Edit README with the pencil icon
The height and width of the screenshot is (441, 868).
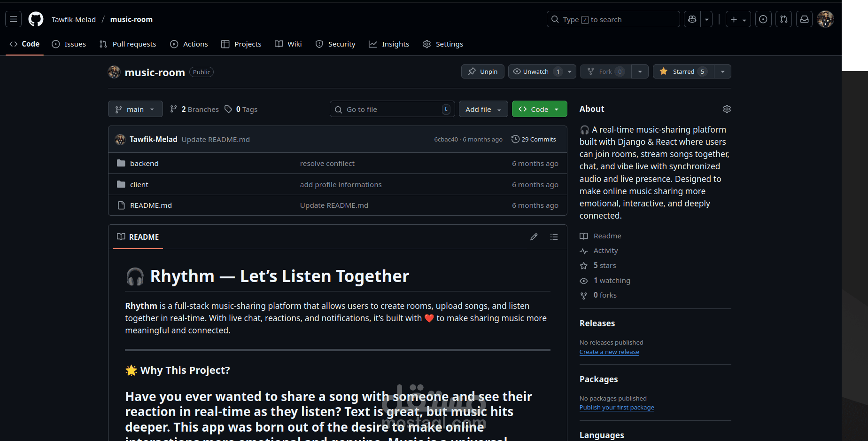[x=534, y=237]
